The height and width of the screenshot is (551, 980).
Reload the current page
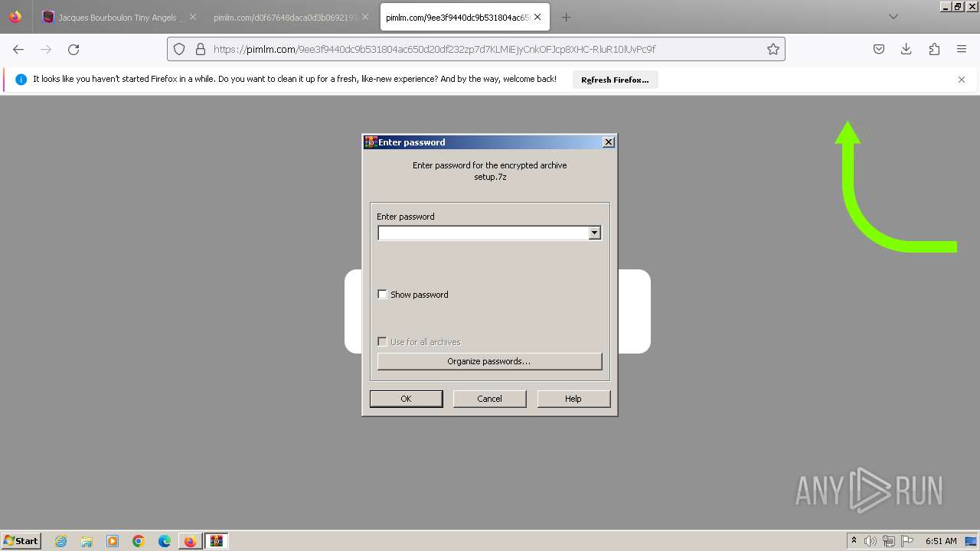tap(73, 49)
